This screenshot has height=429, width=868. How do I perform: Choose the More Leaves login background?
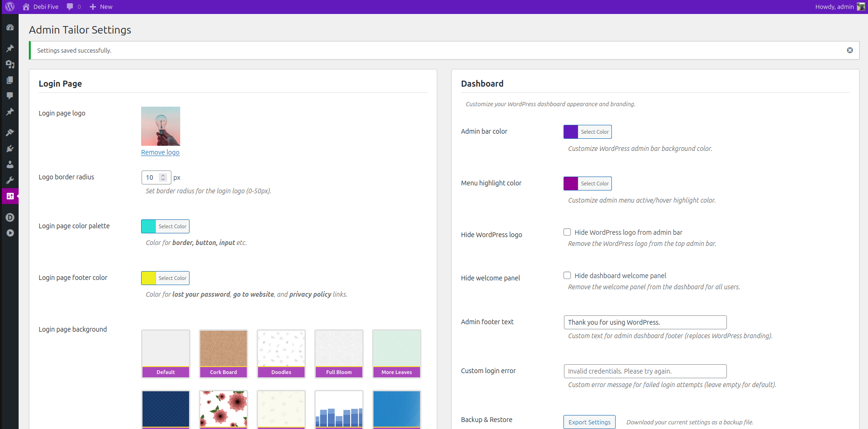coord(397,354)
